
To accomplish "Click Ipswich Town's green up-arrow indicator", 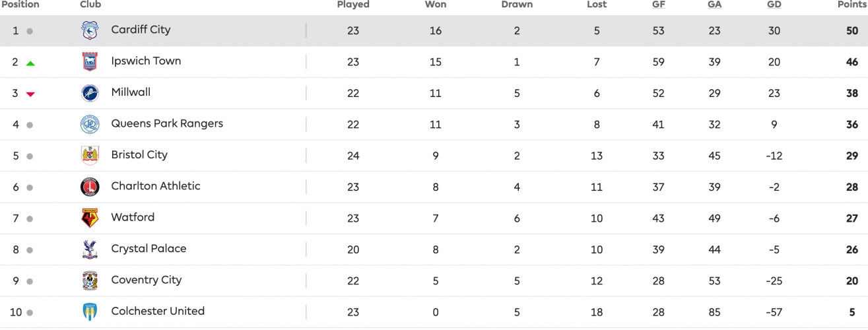I will 30,63.
